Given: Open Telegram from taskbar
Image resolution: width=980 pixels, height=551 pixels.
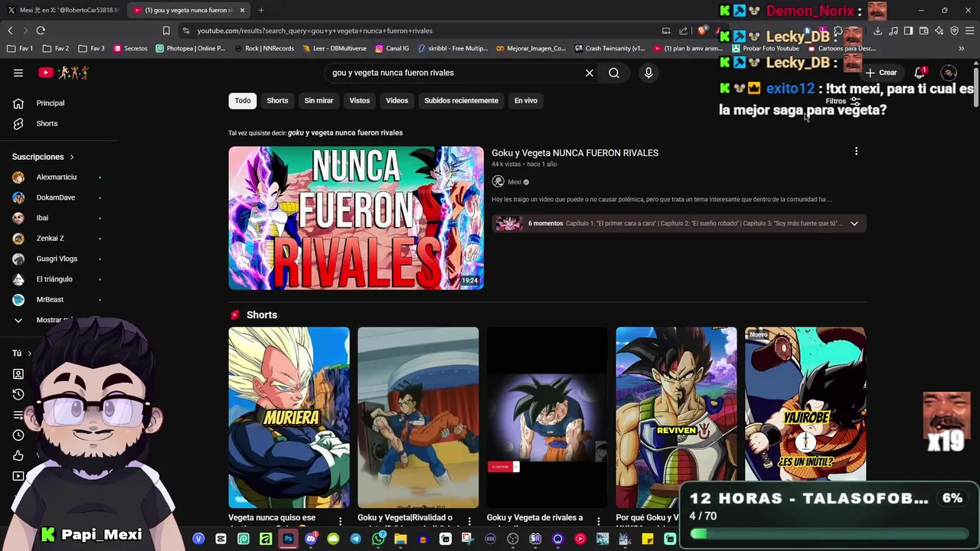Looking at the screenshot, I should click(x=355, y=539).
